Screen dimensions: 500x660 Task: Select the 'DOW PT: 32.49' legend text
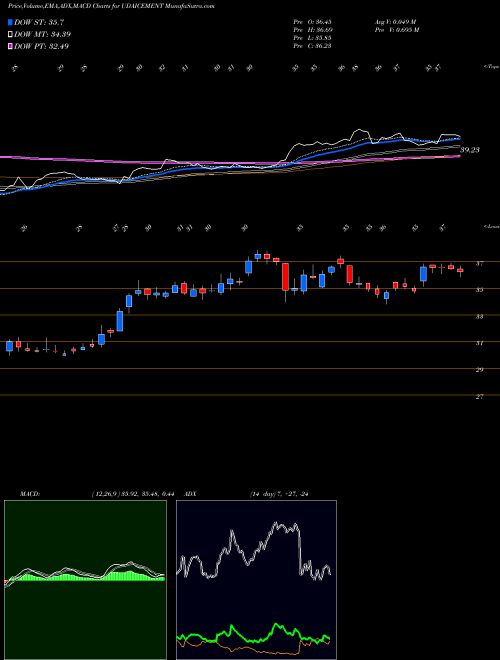point(42,46)
